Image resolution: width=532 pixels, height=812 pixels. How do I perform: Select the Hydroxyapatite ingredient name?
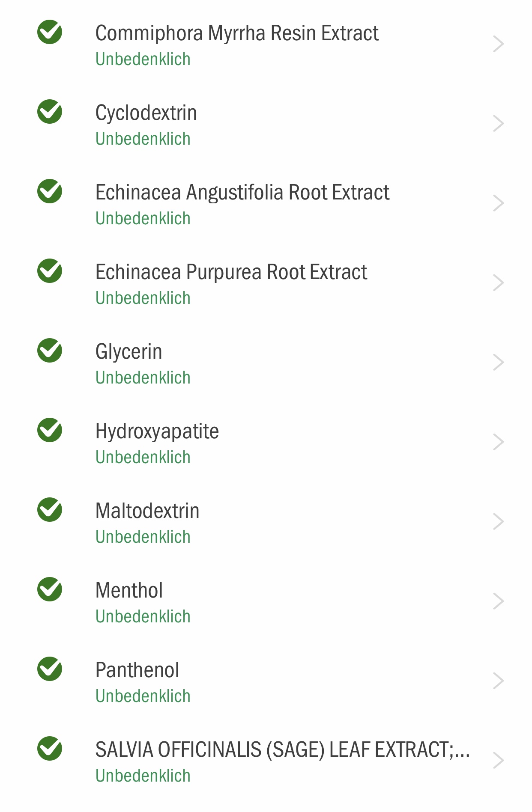pos(157,431)
